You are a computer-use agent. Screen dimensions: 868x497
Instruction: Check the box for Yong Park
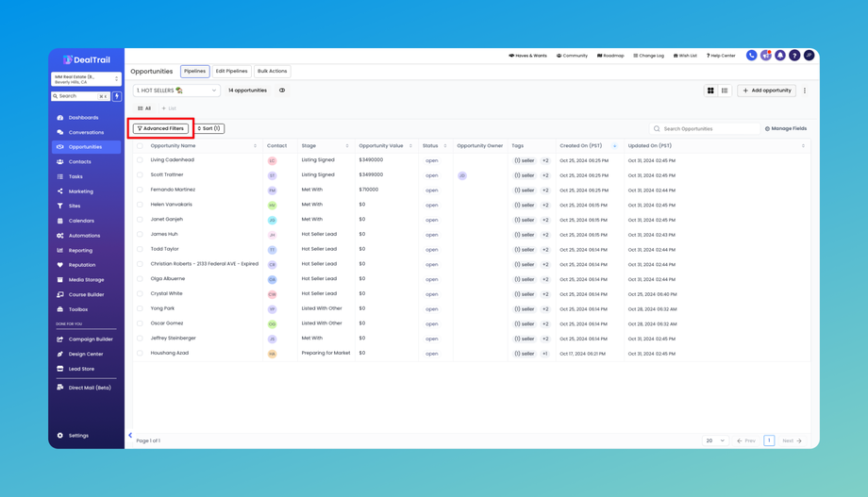[140, 308]
